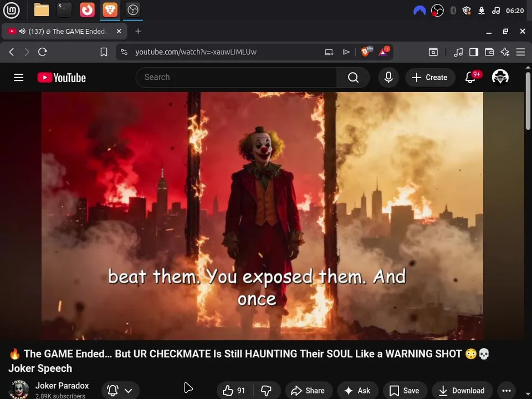The image size is (532, 399).
Task: Open the update shield tray icon
Action: (x=467, y=11)
